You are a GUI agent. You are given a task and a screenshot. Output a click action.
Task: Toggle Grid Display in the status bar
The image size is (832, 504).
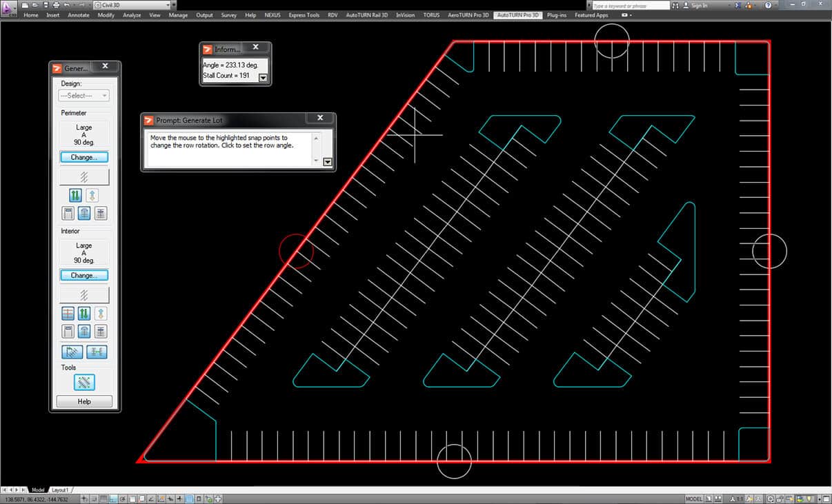coord(103,498)
